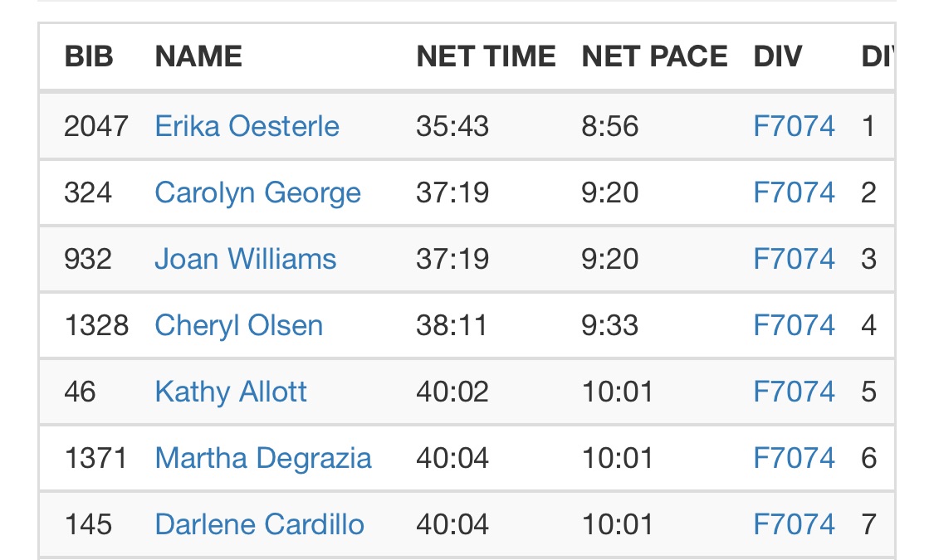The width and height of the screenshot is (934, 560).
Task: View Kathy Allott's result page
Action: point(231,392)
